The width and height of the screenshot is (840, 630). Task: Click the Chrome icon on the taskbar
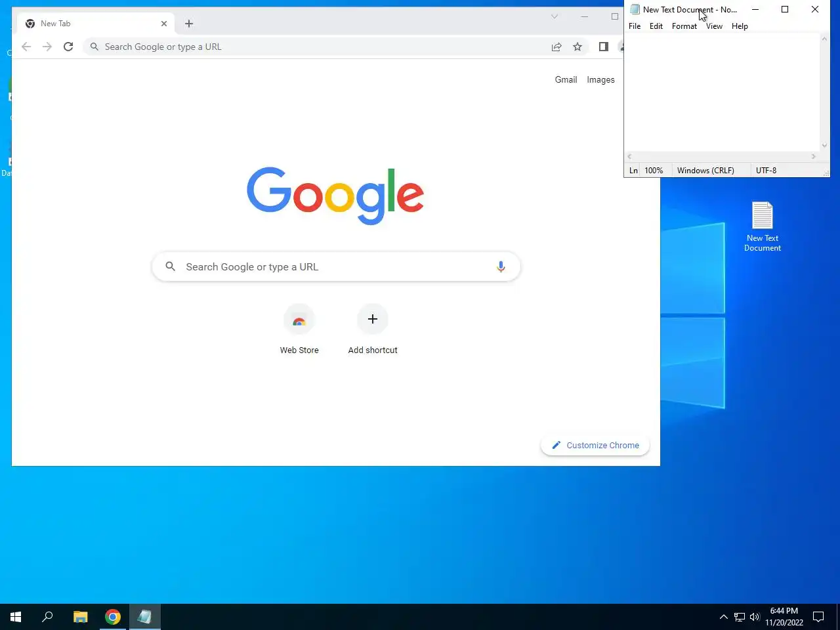point(113,617)
